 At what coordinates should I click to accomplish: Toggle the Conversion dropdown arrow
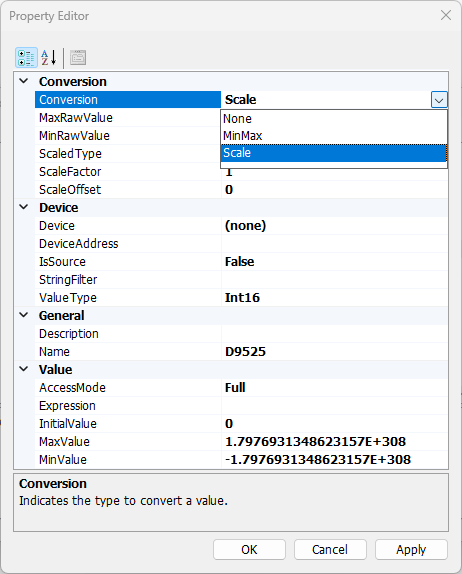(439, 100)
